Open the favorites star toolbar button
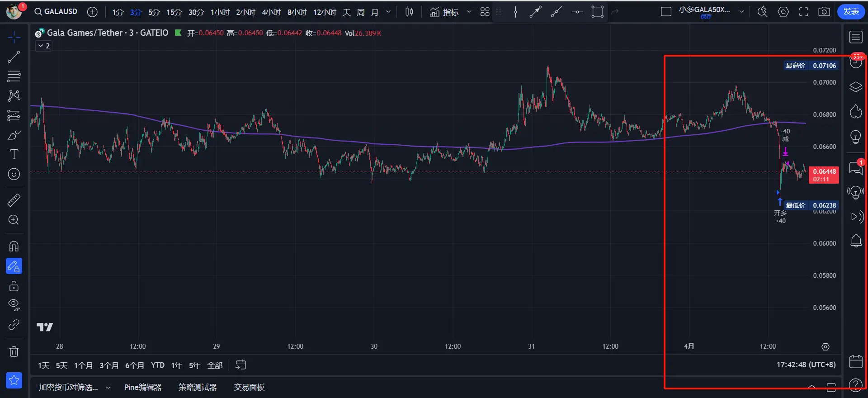 (14, 380)
